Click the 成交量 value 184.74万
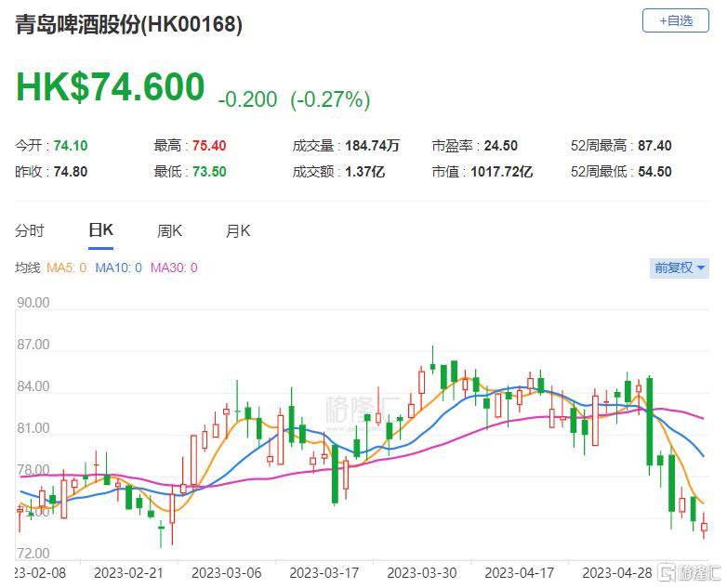Image resolution: width=727 pixels, height=588 pixels. coord(372,146)
